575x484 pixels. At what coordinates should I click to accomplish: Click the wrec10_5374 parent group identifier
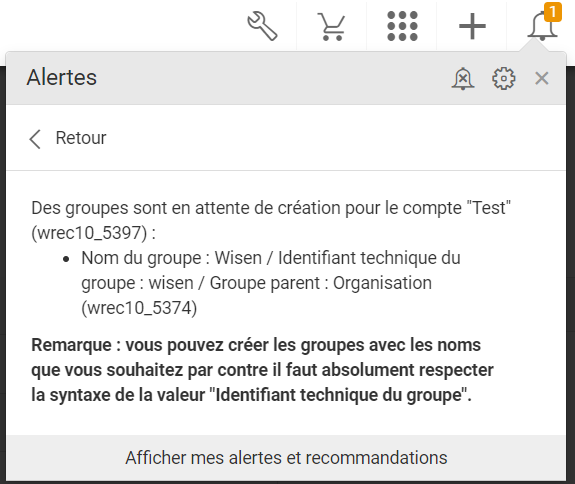(x=139, y=308)
